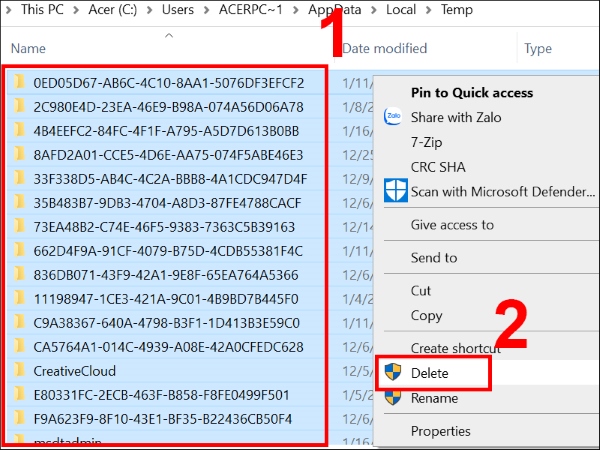
Task: Expand the Send to submenu
Action: coord(433,258)
